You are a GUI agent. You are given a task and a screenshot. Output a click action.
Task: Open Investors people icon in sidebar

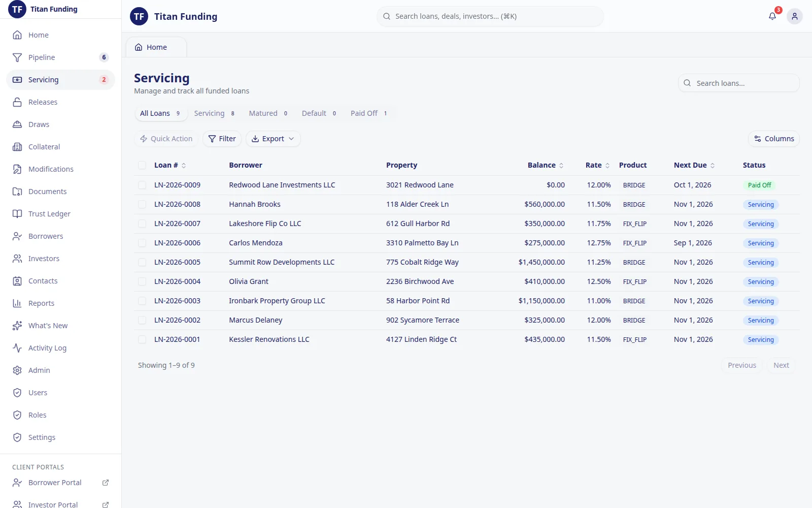coord(17,259)
